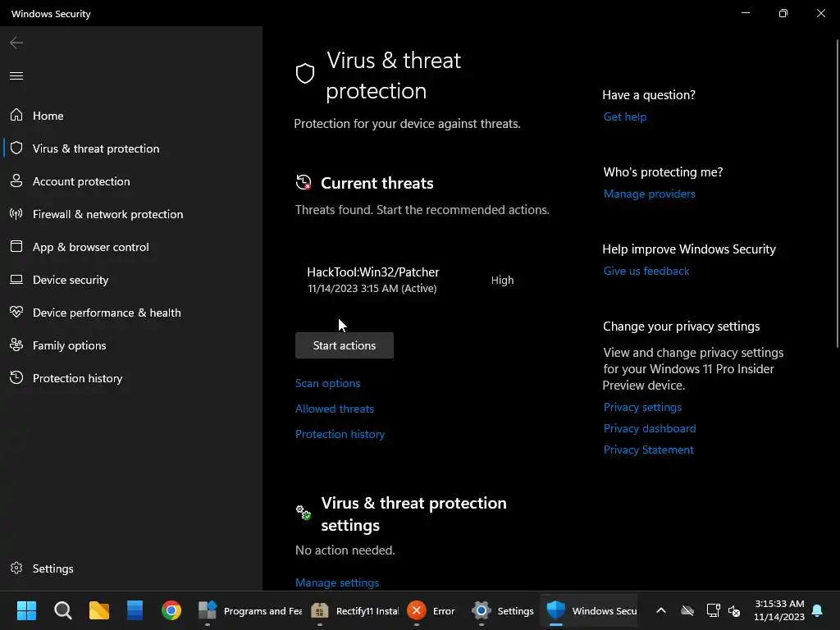Screen dimensions: 840x630
Task: Click the muted volume tray icon
Action: [x=734, y=610]
